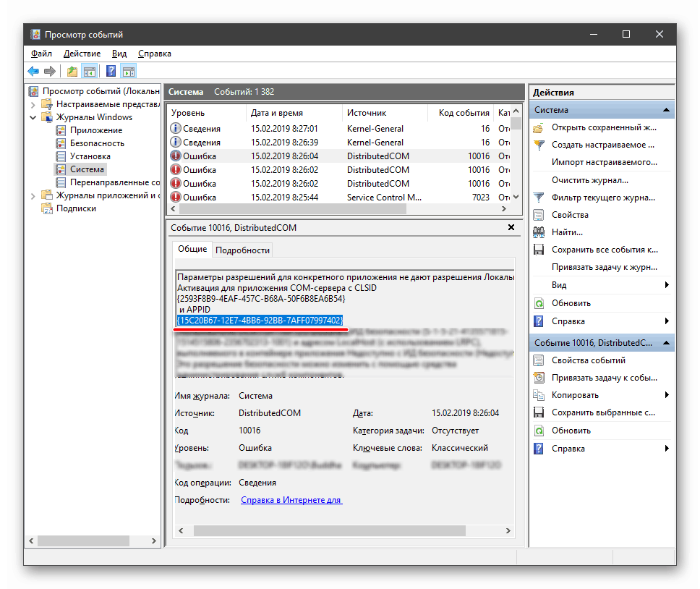Collapse the Система actions section
The height and width of the screenshot is (589, 700).
pos(666,110)
